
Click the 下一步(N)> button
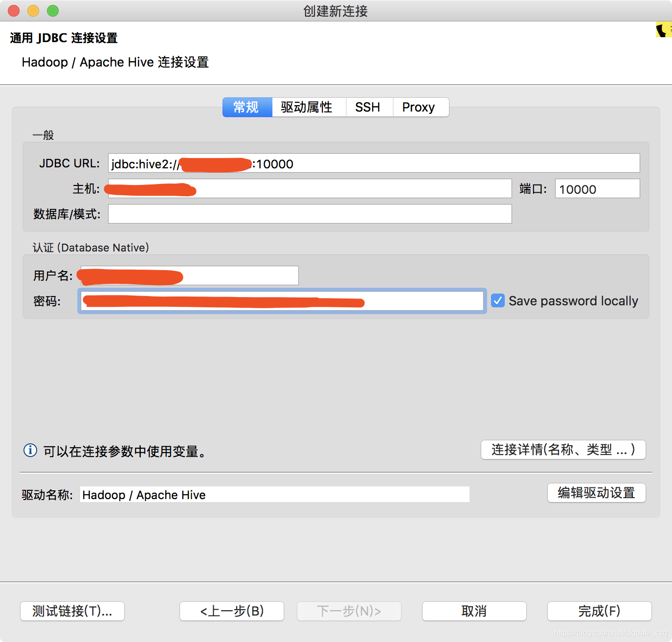point(349,611)
